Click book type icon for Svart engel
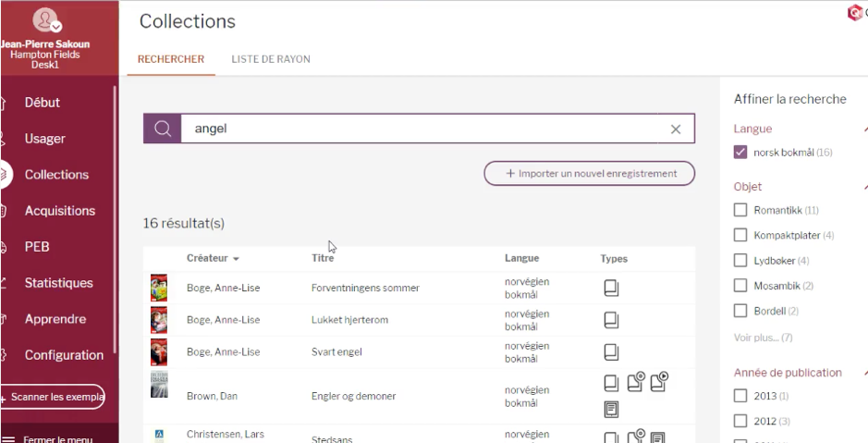 click(x=611, y=351)
